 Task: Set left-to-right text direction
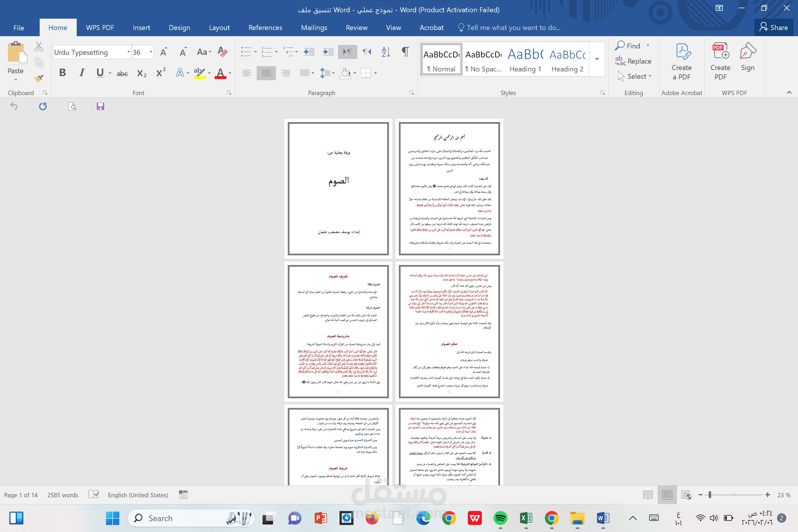click(x=348, y=52)
